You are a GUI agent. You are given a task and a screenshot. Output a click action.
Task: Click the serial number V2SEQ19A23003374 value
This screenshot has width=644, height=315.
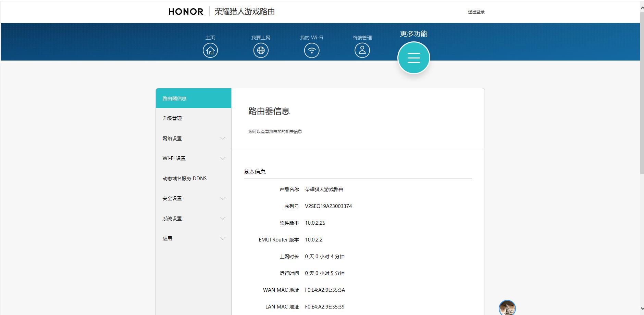coord(328,206)
